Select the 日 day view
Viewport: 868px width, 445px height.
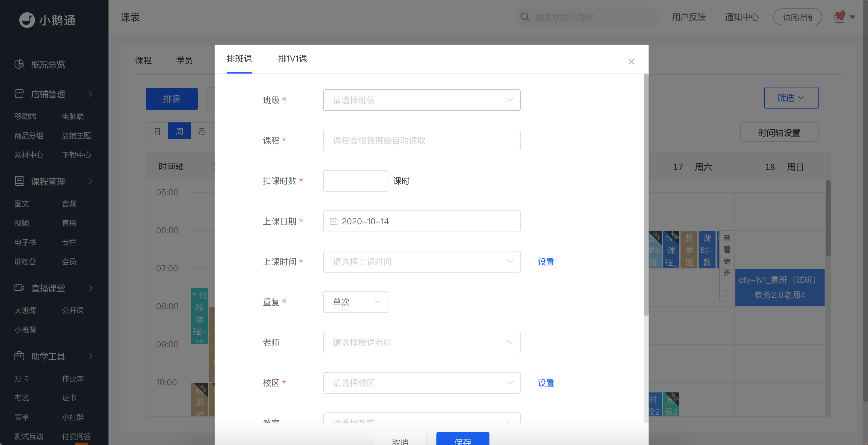157,131
